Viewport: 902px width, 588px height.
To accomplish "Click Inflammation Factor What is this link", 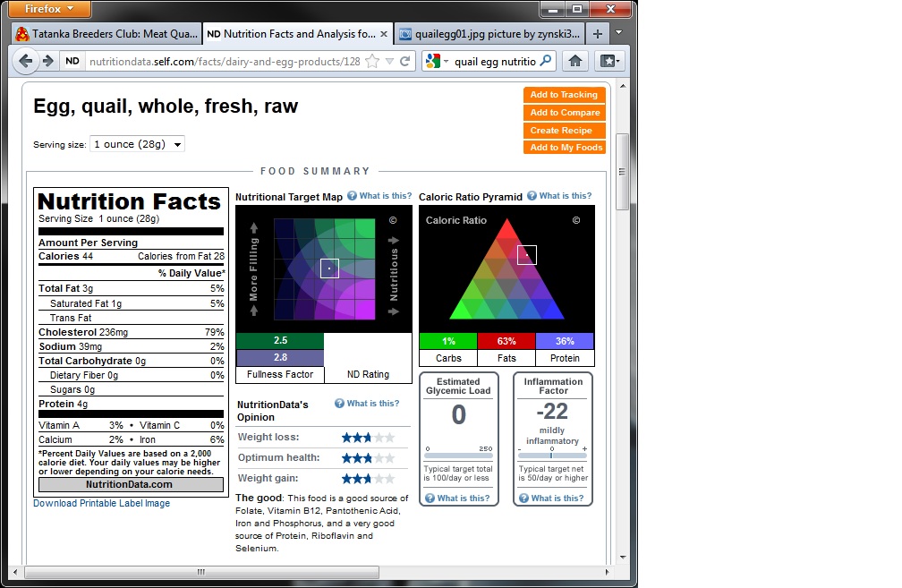I will pyautogui.click(x=557, y=499).
